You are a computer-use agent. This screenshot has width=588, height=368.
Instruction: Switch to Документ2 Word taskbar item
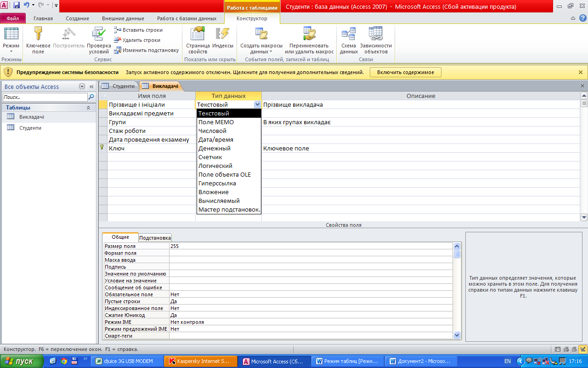click(421, 361)
